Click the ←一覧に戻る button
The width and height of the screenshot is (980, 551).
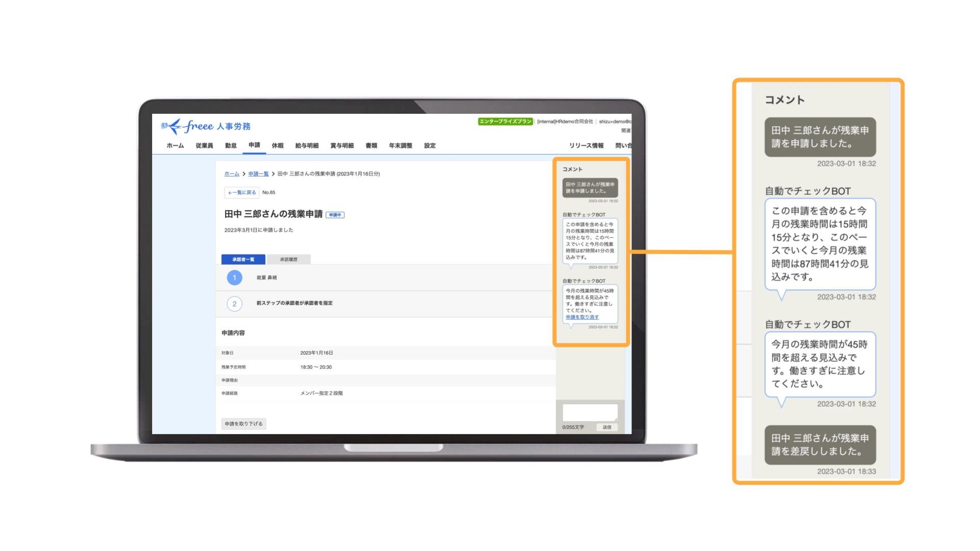click(242, 192)
